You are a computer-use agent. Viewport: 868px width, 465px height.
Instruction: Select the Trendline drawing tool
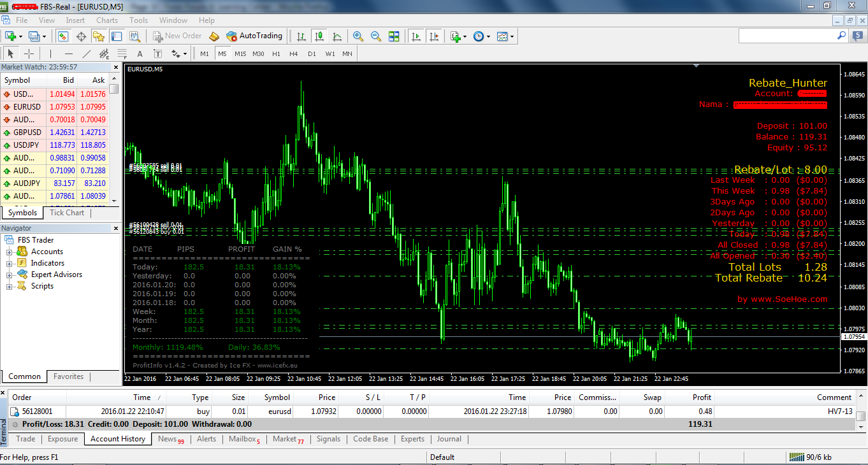tap(87, 54)
